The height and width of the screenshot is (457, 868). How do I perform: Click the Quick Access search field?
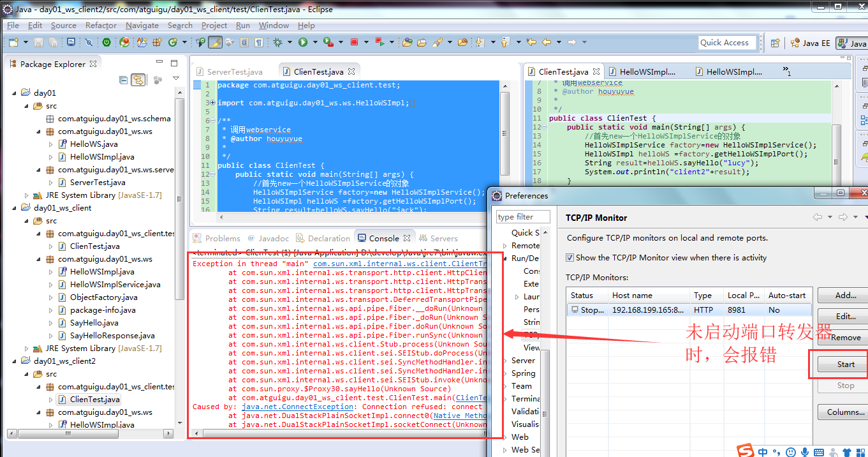point(726,43)
